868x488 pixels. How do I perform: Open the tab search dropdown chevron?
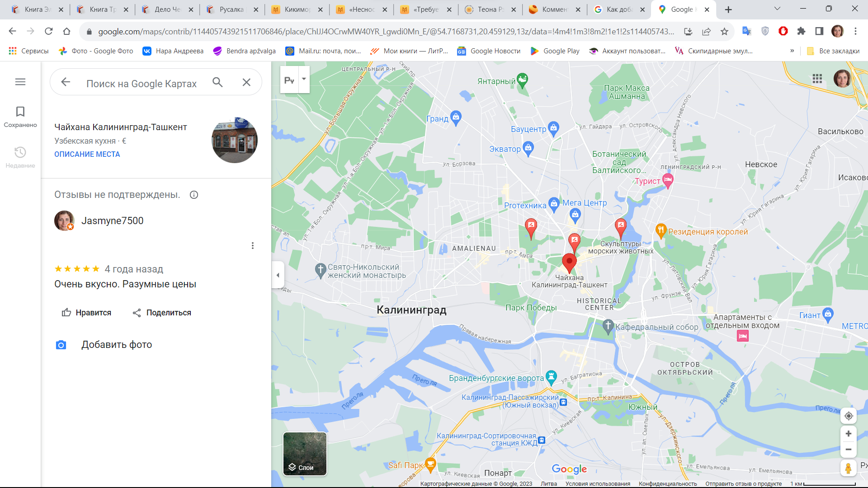pyautogui.click(x=777, y=9)
